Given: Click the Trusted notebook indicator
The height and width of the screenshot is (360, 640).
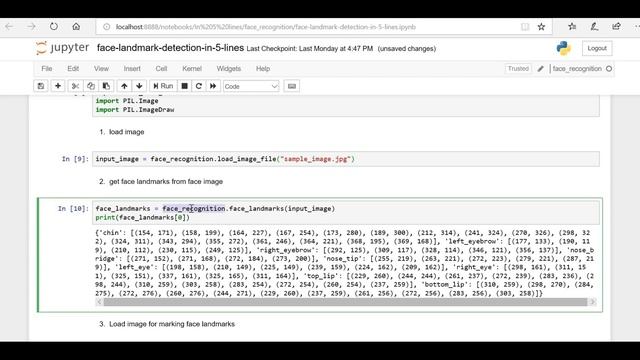Looking at the screenshot, I should [x=518, y=69].
